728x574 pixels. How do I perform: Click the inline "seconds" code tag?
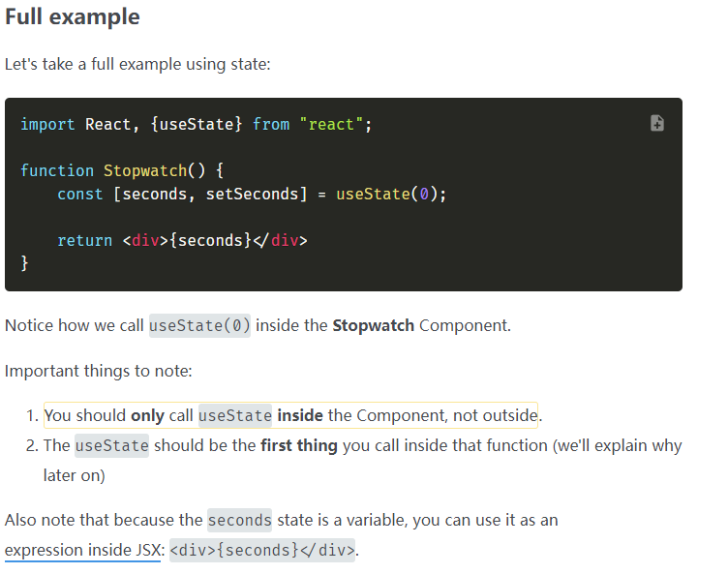240,520
